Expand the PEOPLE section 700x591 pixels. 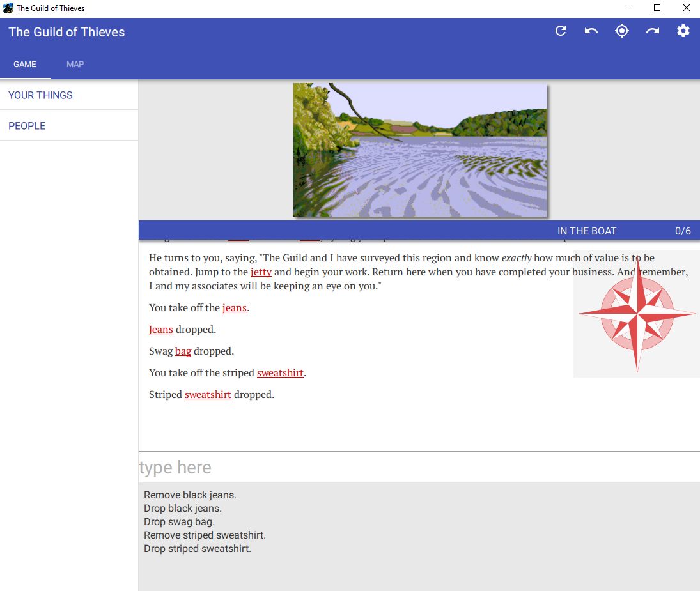click(27, 126)
